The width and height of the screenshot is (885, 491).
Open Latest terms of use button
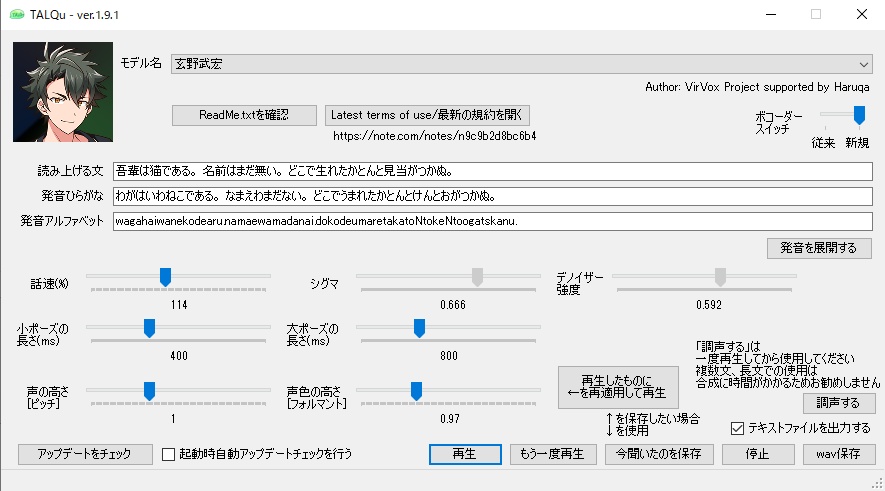click(x=427, y=115)
